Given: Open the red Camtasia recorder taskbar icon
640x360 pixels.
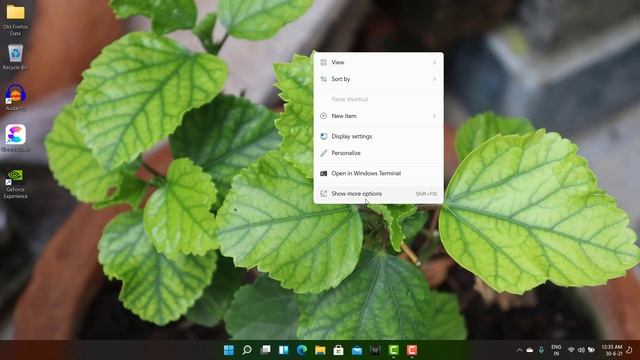Looking at the screenshot, I should click(x=412, y=350).
